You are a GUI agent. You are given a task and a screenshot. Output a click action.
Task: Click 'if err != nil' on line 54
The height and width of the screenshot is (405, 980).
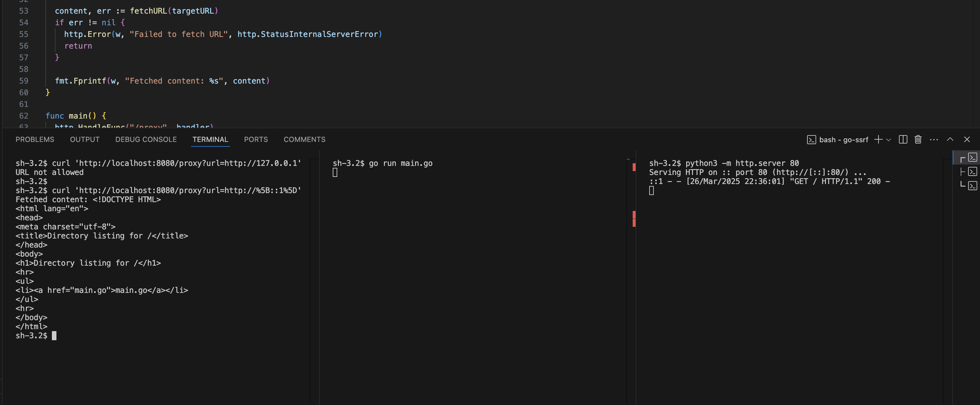[x=85, y=23]
